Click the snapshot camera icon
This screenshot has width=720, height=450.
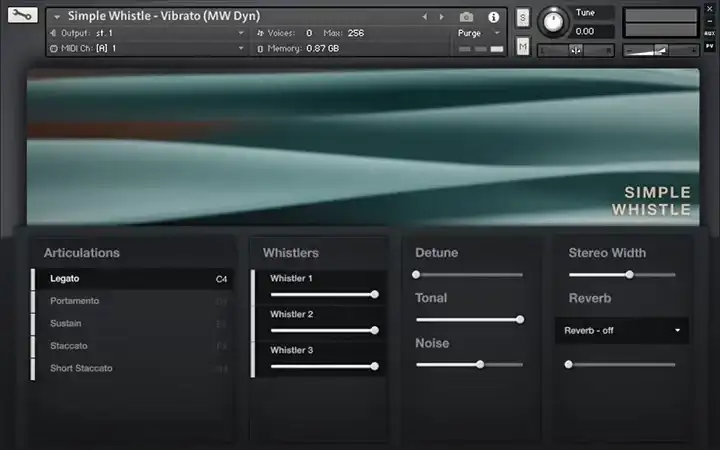[x=466, y=17]
